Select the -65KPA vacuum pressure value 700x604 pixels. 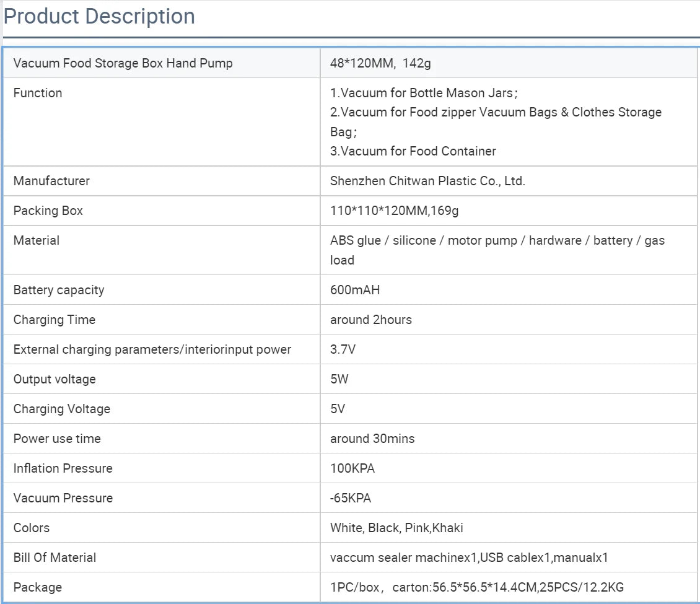click(351, 498)
